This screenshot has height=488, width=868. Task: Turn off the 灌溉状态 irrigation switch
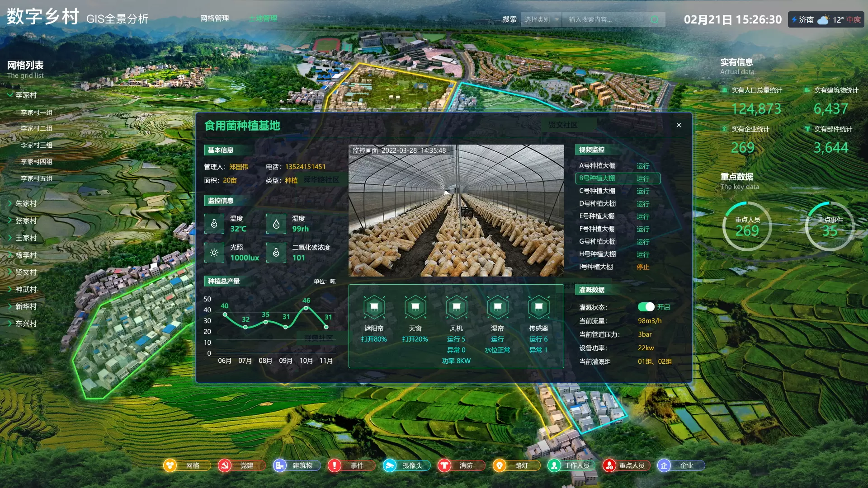click(646, 307)
